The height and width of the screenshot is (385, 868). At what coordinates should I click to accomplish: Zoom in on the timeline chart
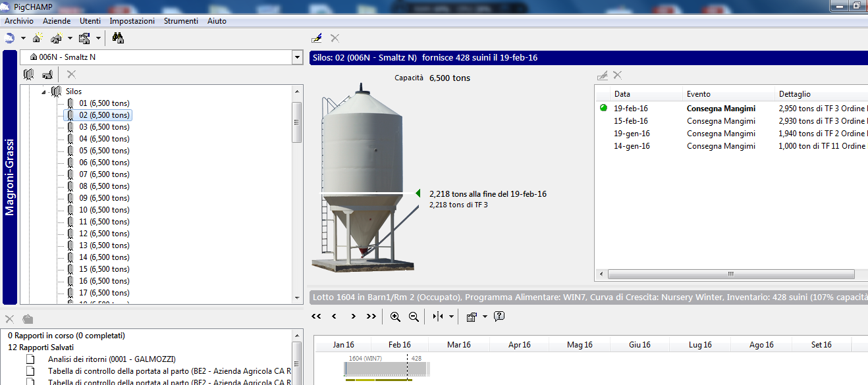tap(395, 317)
